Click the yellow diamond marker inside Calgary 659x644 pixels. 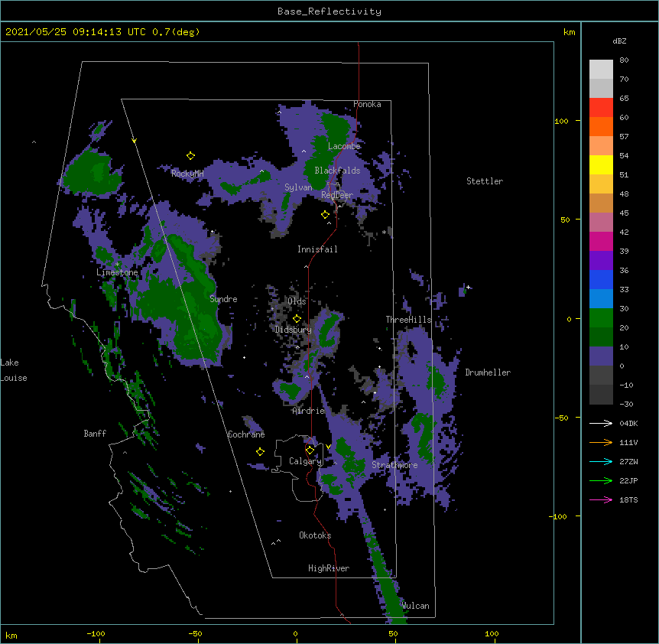tap(310, 450)
